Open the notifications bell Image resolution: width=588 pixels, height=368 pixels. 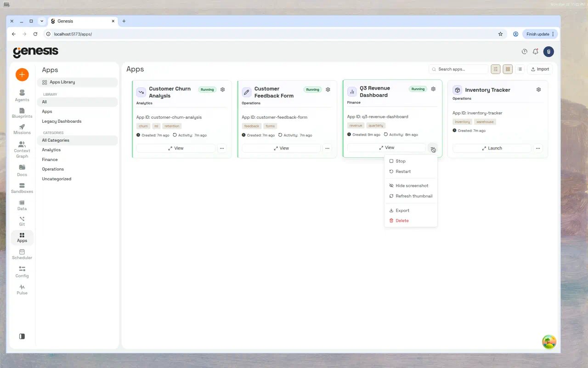click(x=536, y=52)
